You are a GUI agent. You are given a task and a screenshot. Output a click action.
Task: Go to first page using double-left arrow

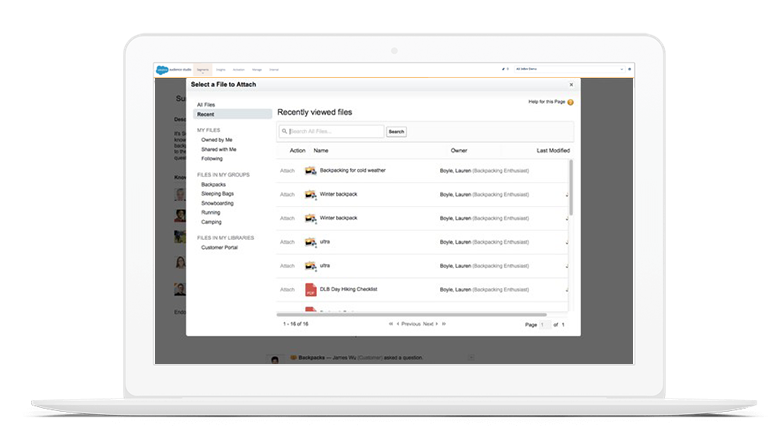pos(391,324)
